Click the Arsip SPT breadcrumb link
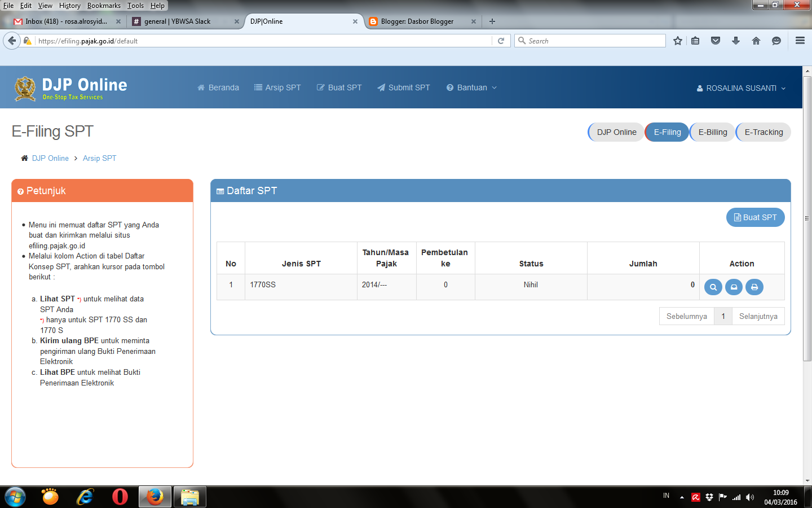Image resolution: width=812 pixels, height=508 pixels. click(100, 158)
